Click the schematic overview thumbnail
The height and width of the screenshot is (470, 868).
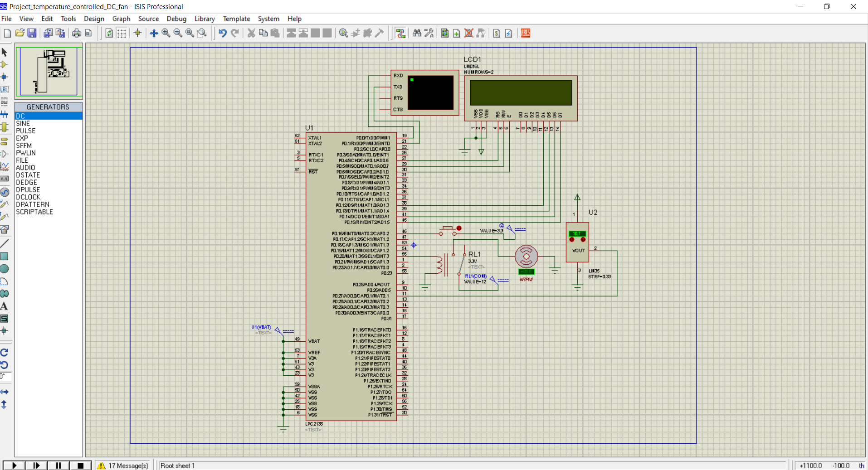pos(49,71)
